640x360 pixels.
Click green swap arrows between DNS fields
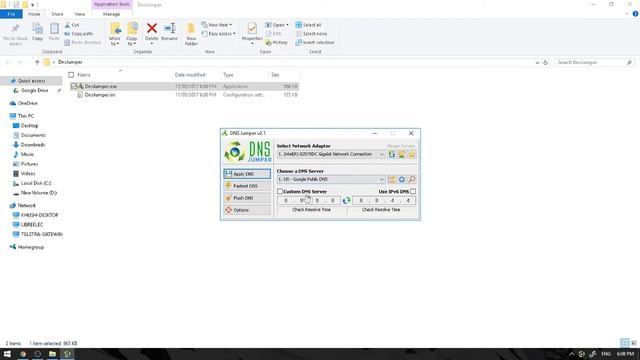click(x=347, y=200)
